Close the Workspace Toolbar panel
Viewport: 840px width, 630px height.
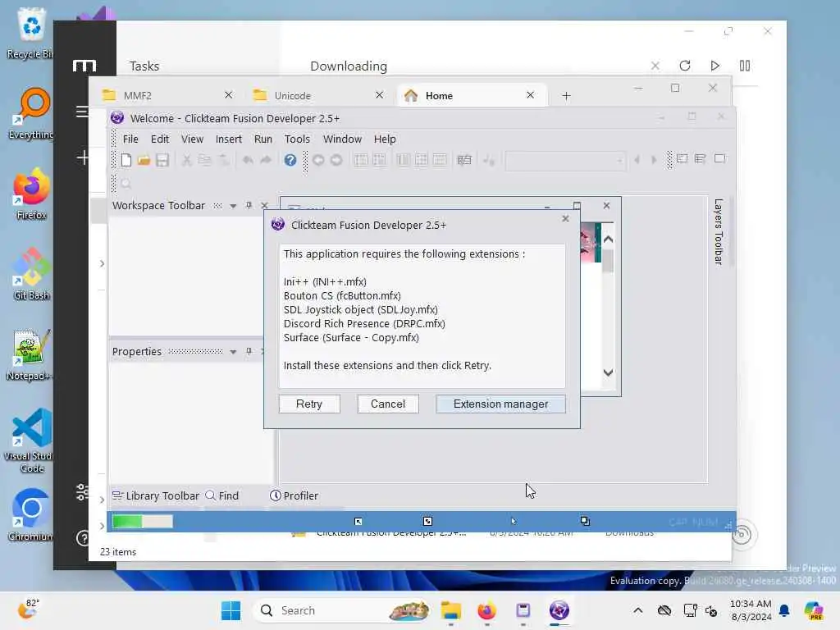tap(264, 205)
